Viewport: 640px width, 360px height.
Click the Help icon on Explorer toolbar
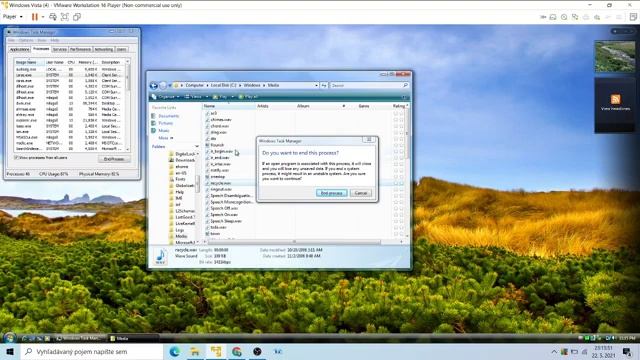pos(404,97)
